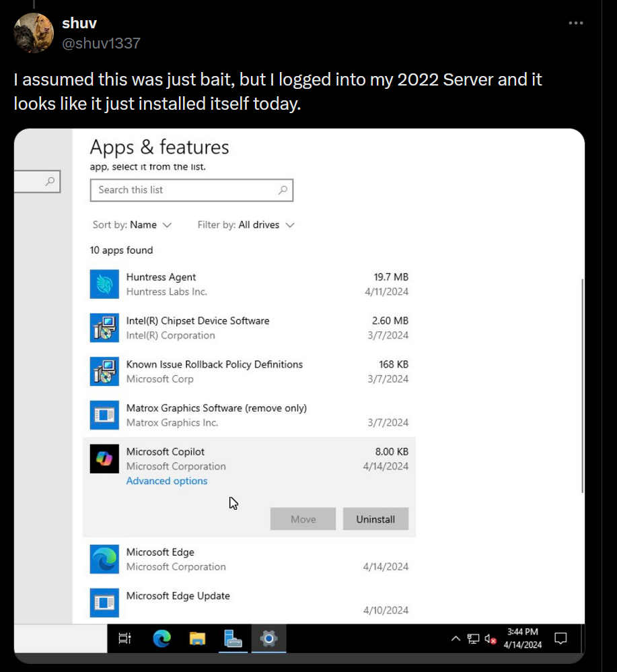Click the Task View taskbar button
Screen dimensions: 617x672
click(x=124, y=638)
